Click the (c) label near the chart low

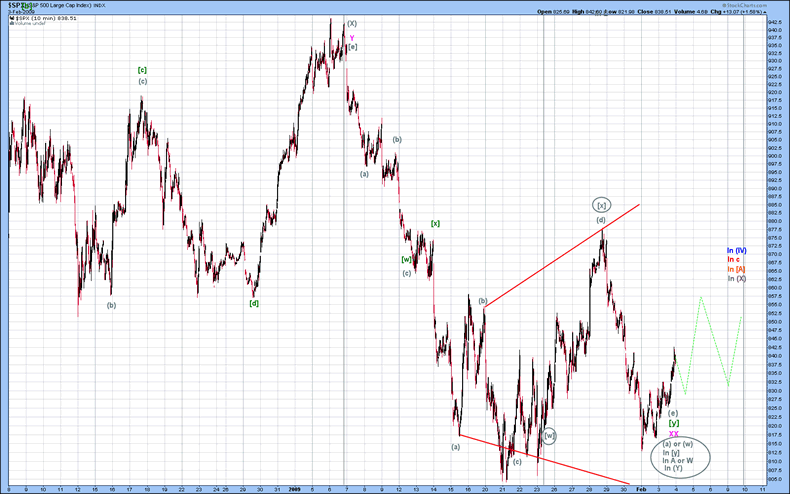[517, 462]
